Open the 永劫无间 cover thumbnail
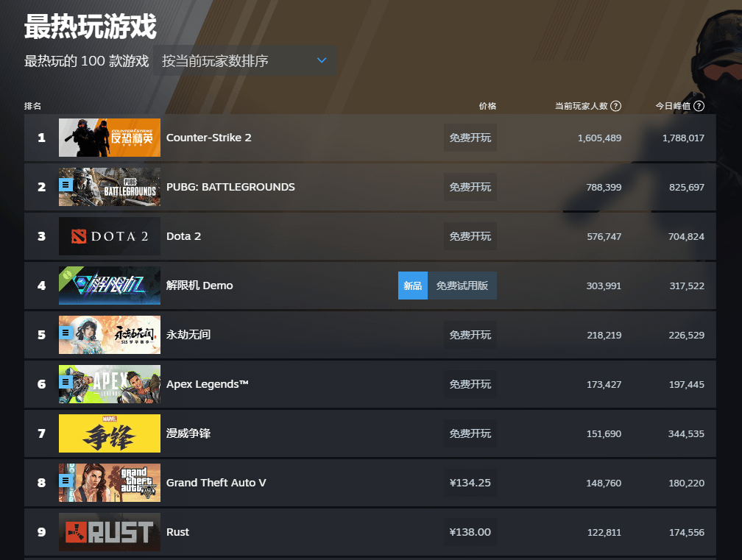Image resolution: width=742 pixels, height=560 pixels. 109,335
